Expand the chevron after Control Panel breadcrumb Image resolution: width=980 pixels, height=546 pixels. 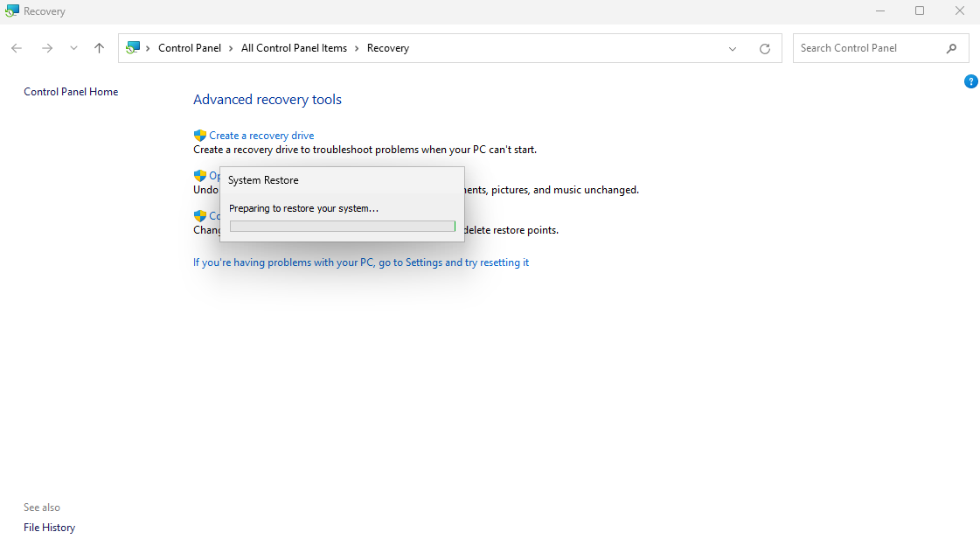coord(231,48)
